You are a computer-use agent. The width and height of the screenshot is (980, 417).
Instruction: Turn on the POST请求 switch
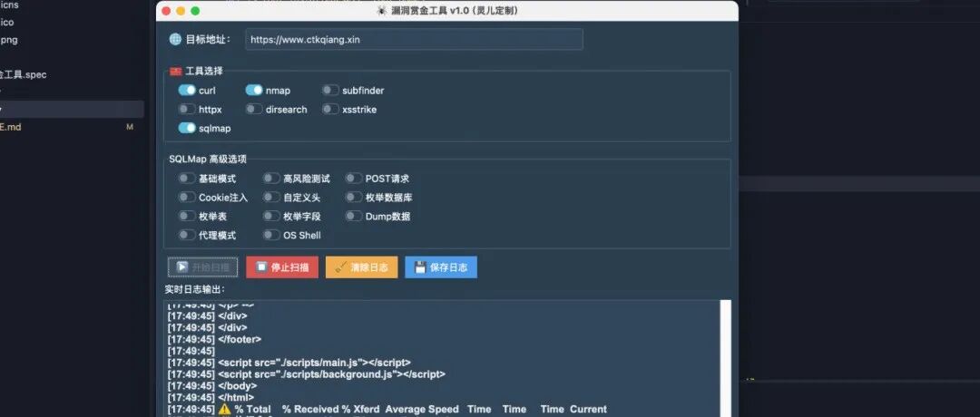point(354,179)
